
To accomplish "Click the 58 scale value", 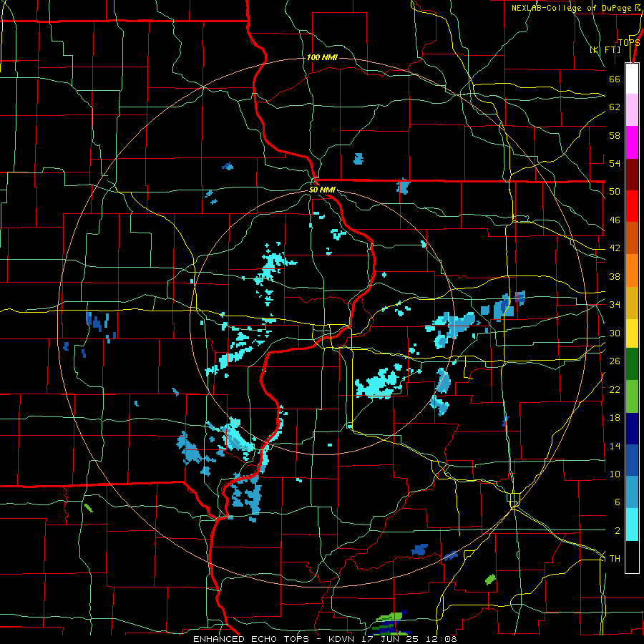I will point(615,135).
